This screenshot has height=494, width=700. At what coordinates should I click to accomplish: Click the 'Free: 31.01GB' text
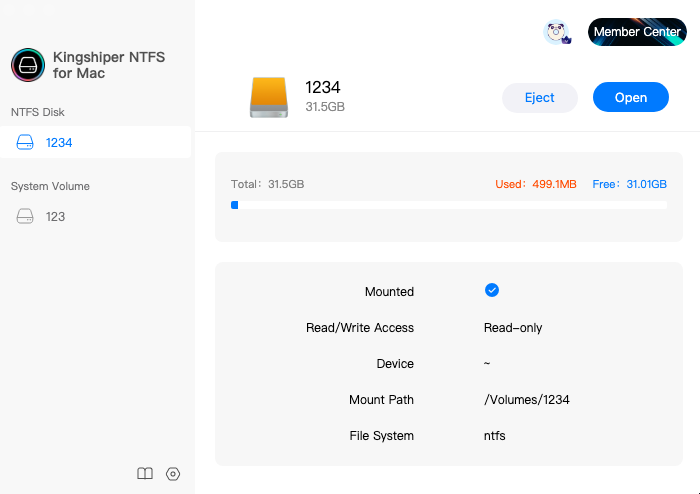point(629,184)
